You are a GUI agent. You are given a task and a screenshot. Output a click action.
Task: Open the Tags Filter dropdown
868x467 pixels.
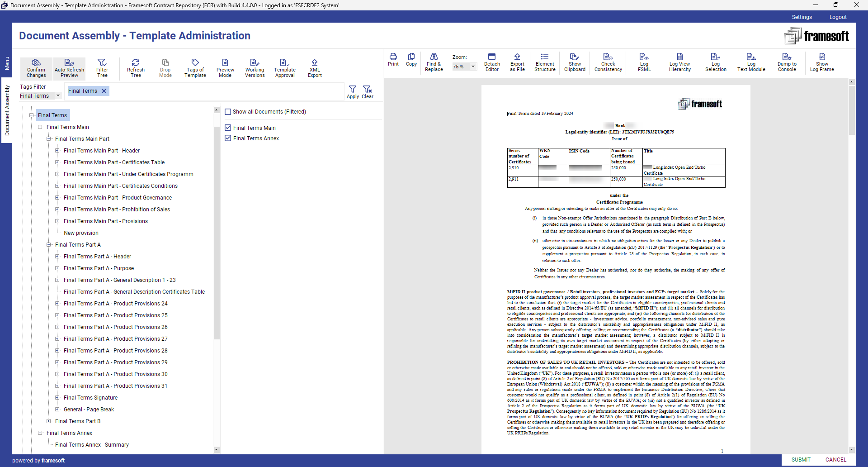(x=58, y=96)
